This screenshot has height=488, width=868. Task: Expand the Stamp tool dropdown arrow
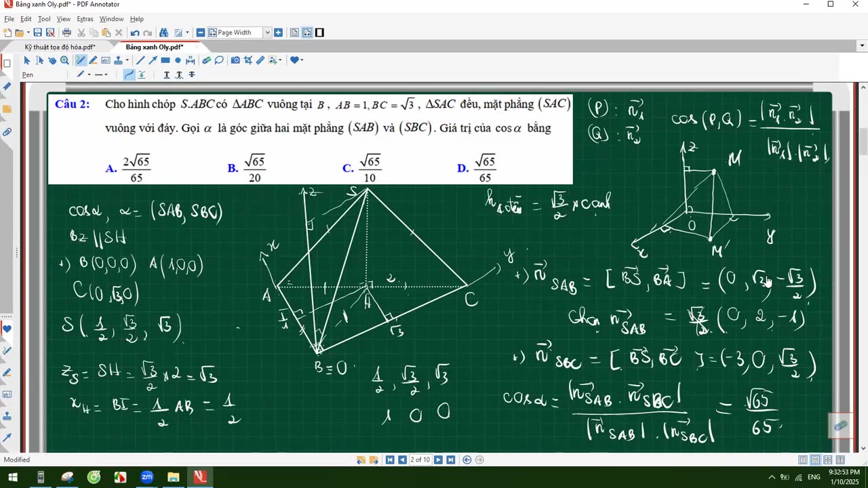pos(127,60)
